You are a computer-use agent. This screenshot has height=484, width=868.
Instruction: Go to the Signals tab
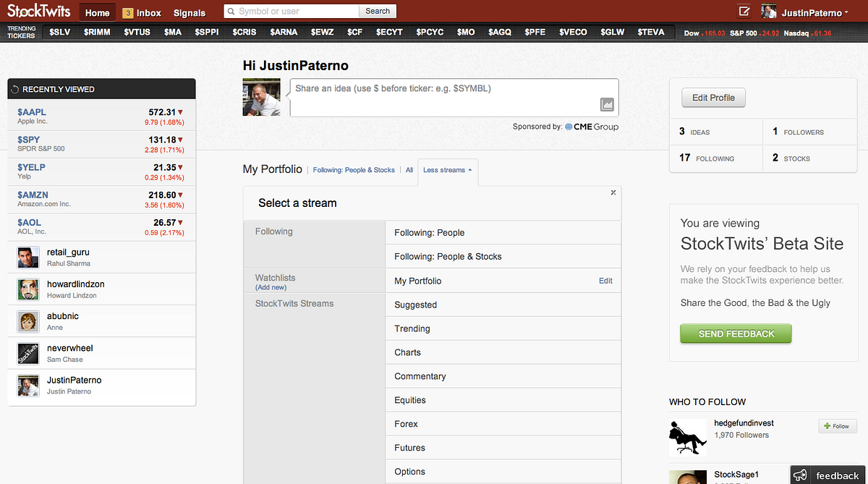pyautogui.click(x=190, y=13)
